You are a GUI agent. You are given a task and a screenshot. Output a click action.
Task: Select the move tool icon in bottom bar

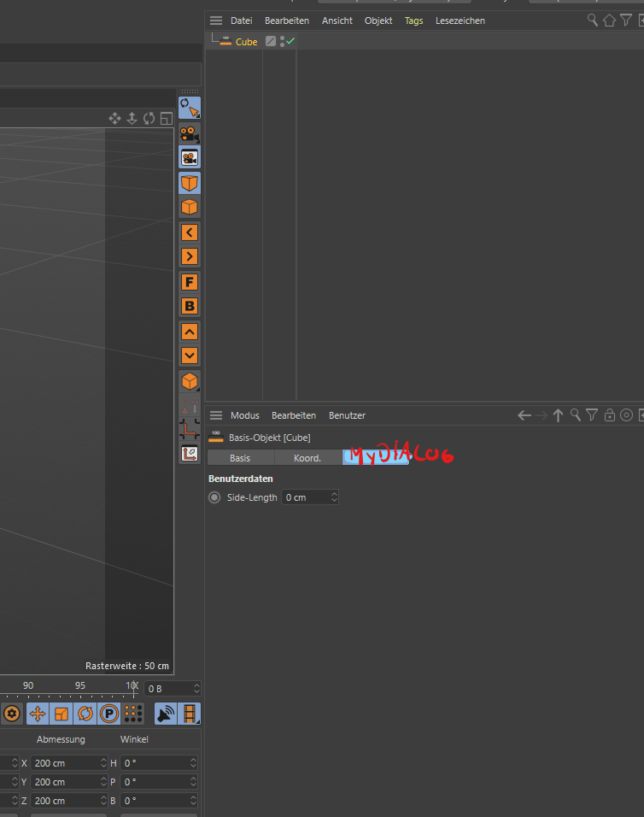[x=38, y=714]
